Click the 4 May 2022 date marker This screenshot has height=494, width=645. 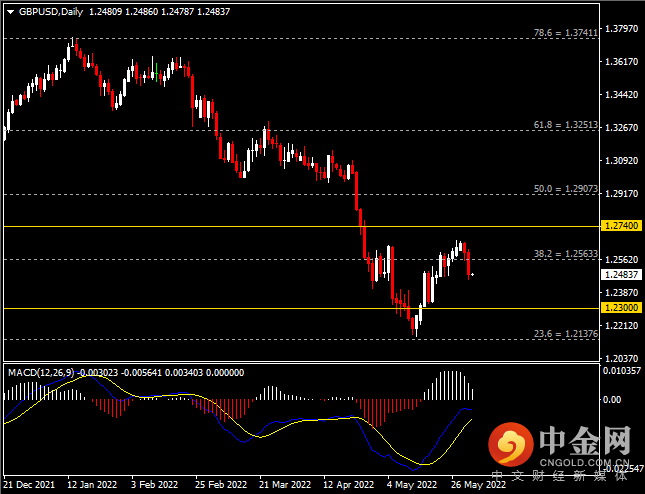point(411,485)
